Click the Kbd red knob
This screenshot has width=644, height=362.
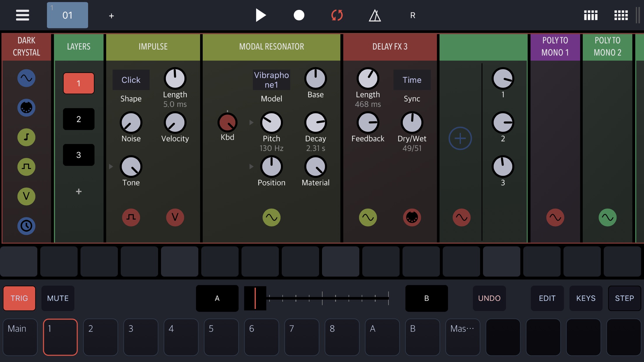click(228, 123)
